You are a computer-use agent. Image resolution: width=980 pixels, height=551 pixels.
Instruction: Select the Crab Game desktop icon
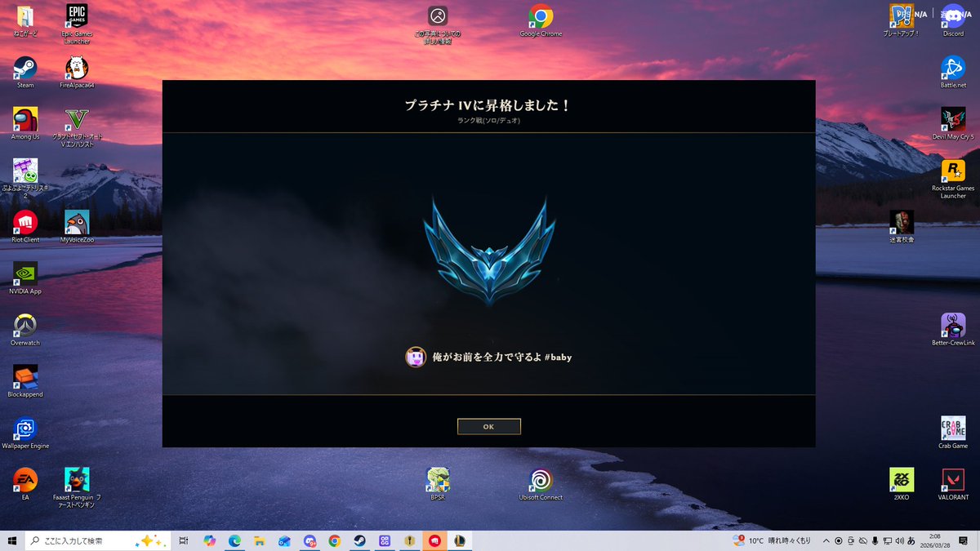click(x=953, y=433)
